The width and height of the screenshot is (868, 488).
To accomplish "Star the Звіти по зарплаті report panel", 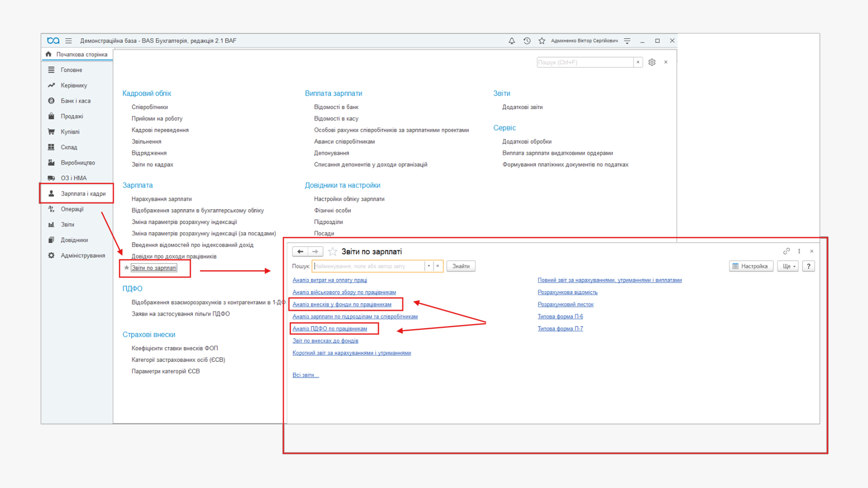I will (x=333, y=252).
